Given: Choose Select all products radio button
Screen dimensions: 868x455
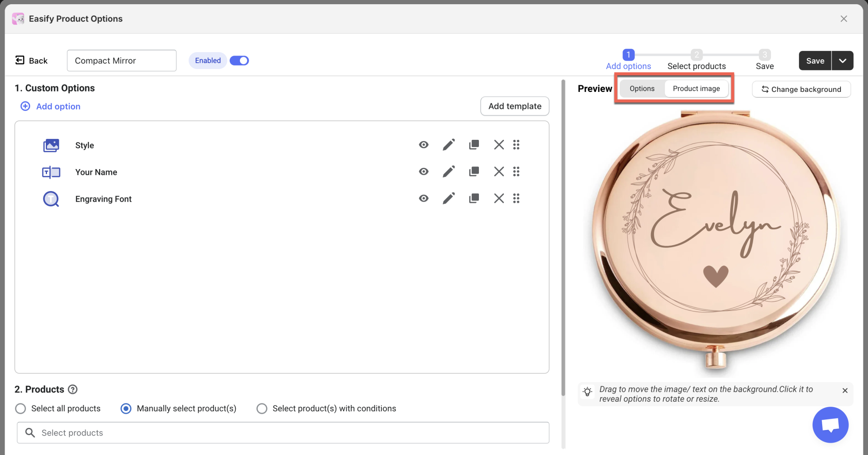Looking at the screenshot, I should coord(20,408).
